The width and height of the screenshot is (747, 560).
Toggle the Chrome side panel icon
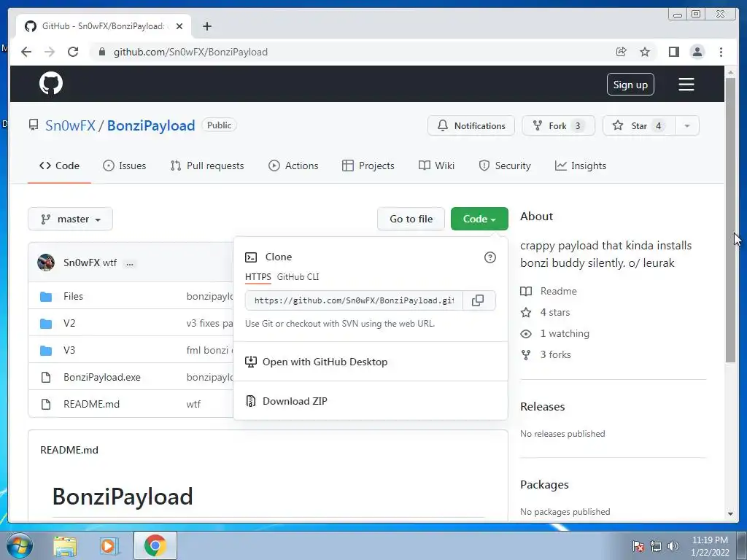coord(673,52)
